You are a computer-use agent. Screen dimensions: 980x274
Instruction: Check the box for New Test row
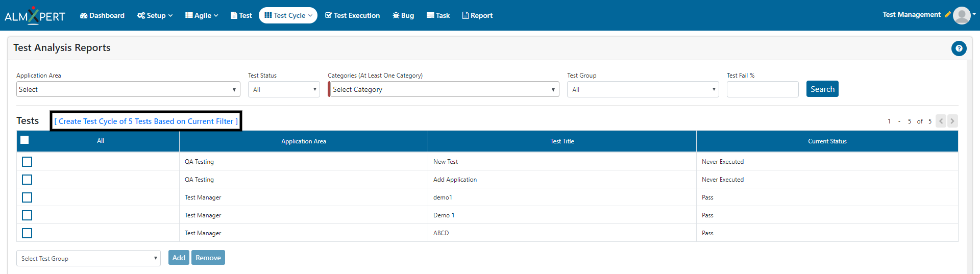pyautogui.click(x=27, y=162)
